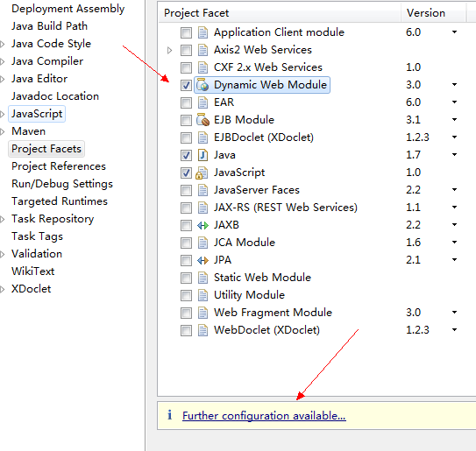Uncheck the Java facet checkbox
The width and height of the screenshot is (476, 451).
point(186,155)
